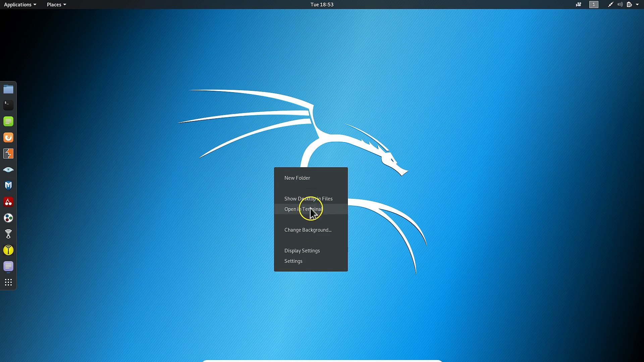Select Show Desktop in Files
This screenshot has height=362, width=644.
(308, 198)
